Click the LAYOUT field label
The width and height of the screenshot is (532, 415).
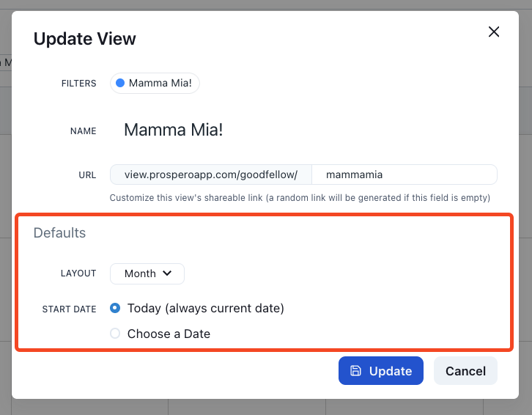point(78,273)
